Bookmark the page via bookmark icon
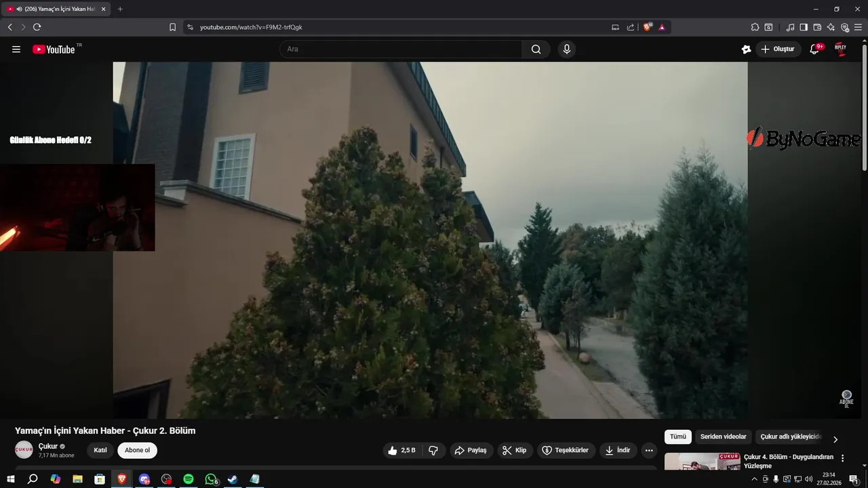This screenshot has height=488, width=868. point(172,27)
